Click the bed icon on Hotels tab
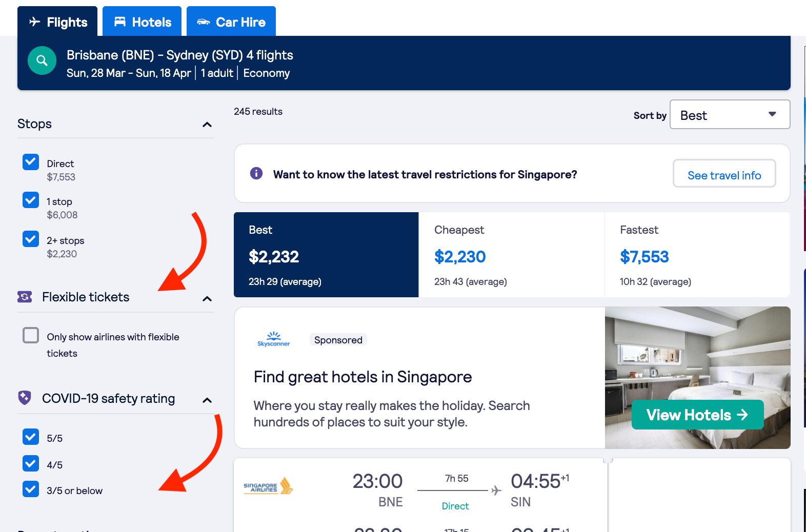 tap(120, 22)
